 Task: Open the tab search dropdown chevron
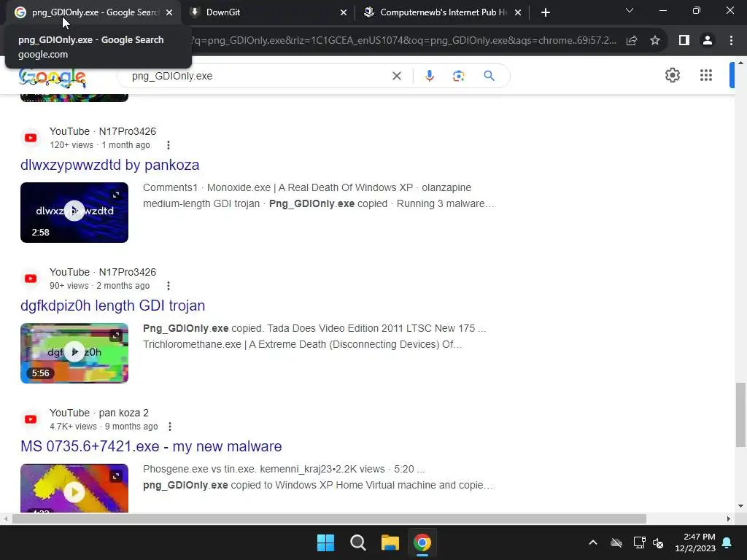pos(630,10)
